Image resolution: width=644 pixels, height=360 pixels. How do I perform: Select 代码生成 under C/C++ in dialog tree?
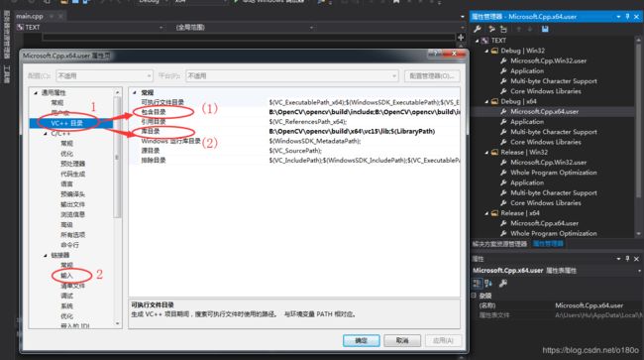coord(72,174)
